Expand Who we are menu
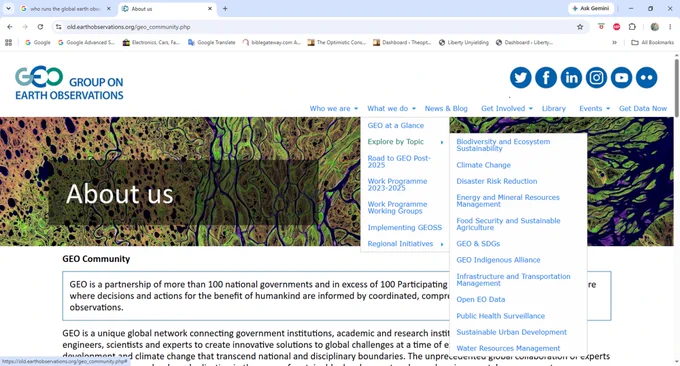 pos(333,108)
